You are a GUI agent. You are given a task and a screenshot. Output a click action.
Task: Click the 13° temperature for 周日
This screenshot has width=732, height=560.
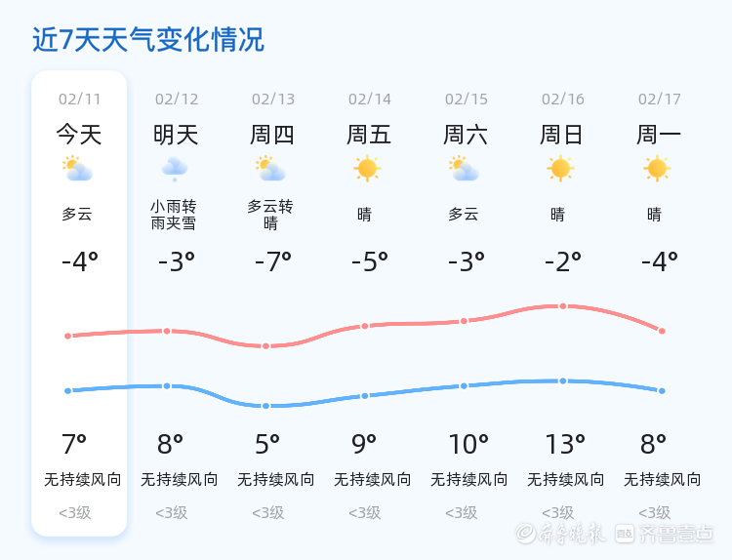click(565, 444)
